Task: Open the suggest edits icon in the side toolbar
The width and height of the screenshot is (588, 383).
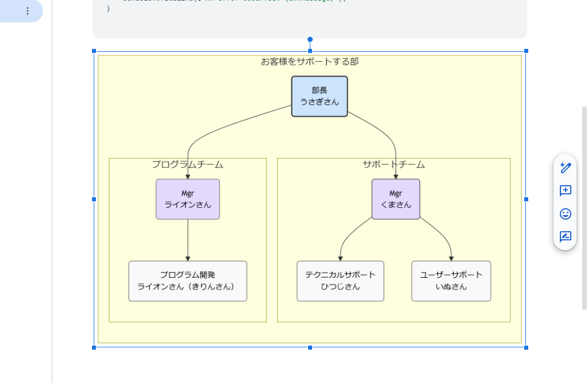Action: 565,236
